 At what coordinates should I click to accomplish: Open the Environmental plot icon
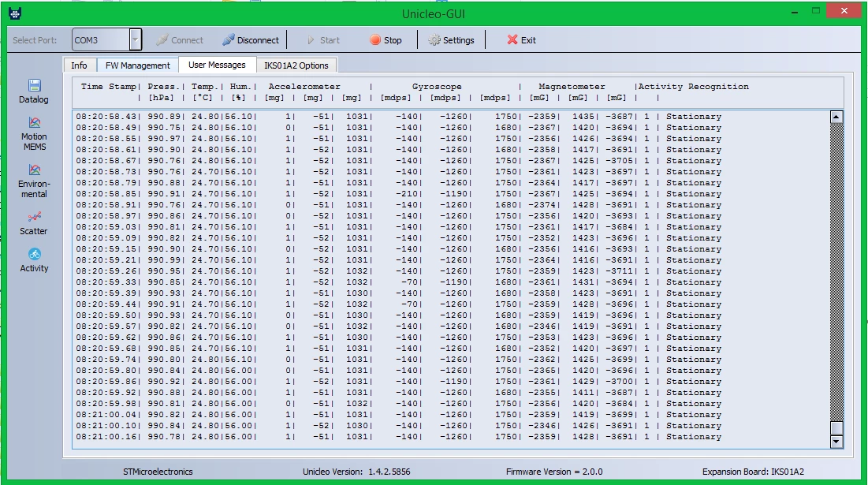[35, 170]
